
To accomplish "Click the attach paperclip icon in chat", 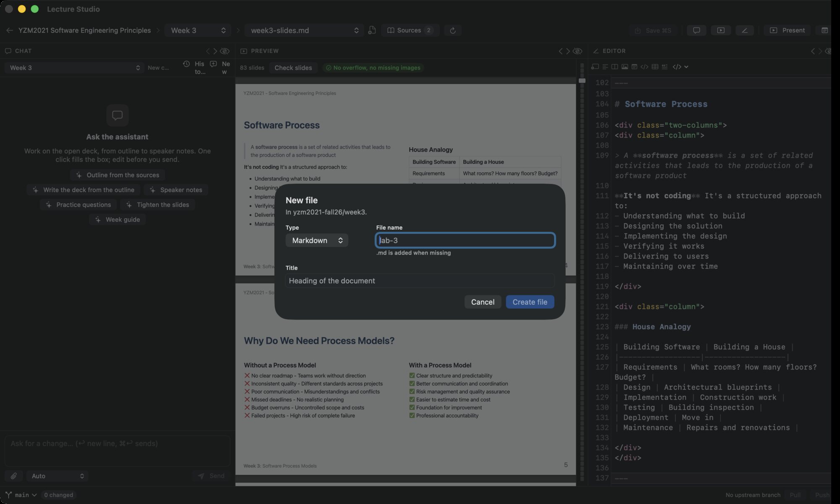I will [13, 476].
